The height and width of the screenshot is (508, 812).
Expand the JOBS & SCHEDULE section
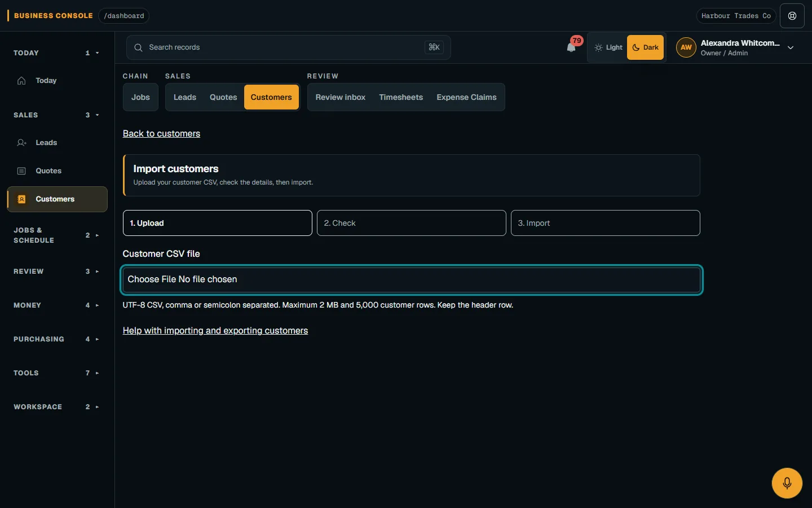tap(57, 235)
